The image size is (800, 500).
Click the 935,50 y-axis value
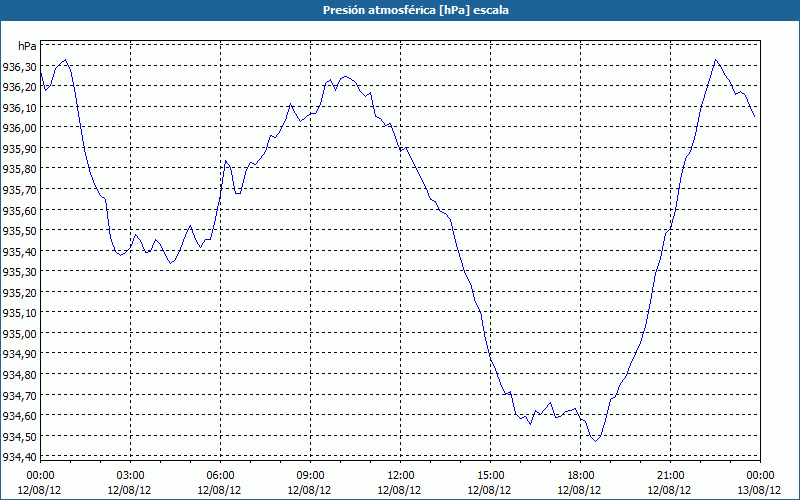point(19,231)
